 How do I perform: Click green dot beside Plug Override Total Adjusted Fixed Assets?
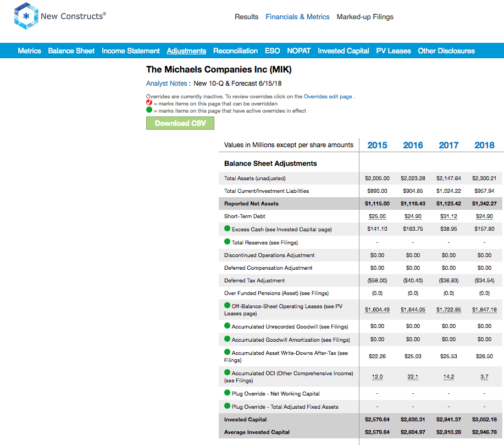tap(227, 406)
